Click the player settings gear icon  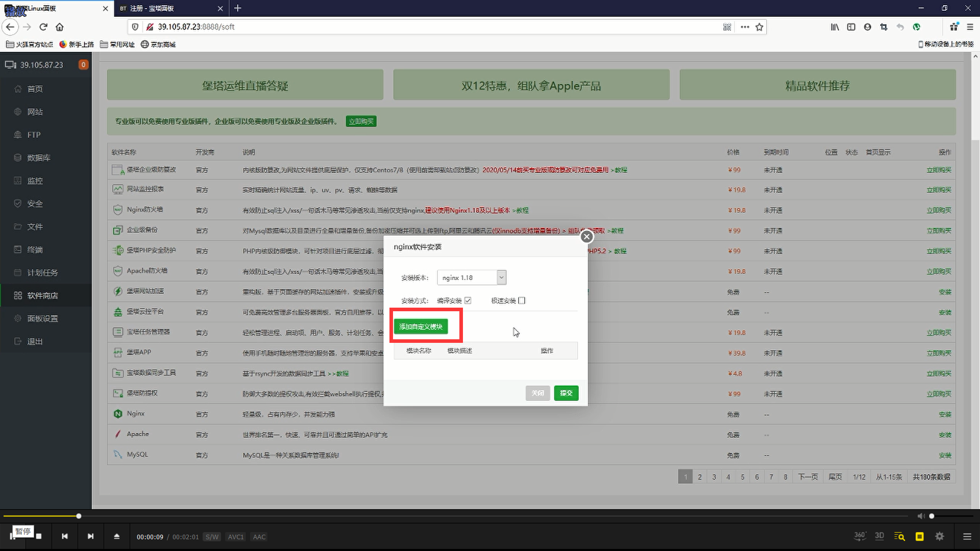pos(939,536)
